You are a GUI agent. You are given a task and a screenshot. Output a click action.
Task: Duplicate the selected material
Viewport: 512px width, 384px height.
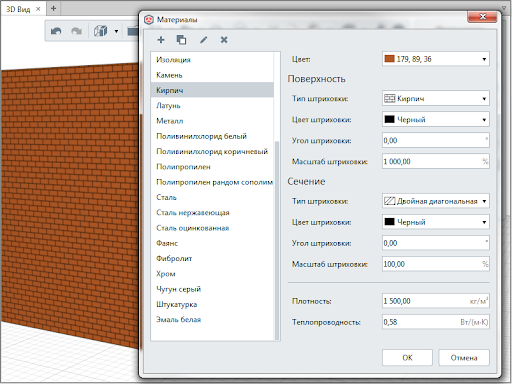[181, 40]
